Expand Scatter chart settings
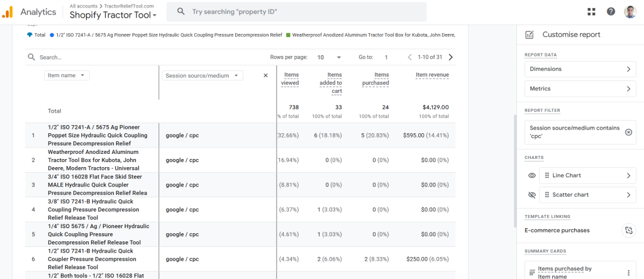This screenshot has height=279, width=644. coord(587,194)
